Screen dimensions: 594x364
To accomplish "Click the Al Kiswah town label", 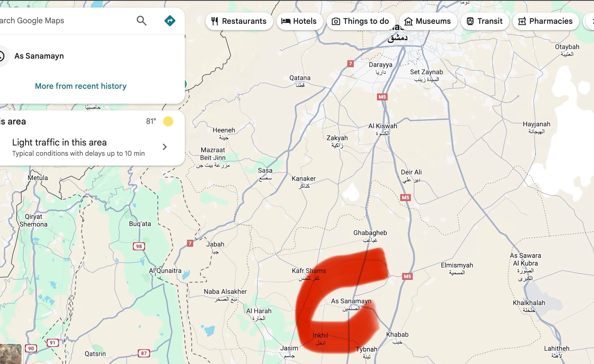I will (x=383, y=129).
